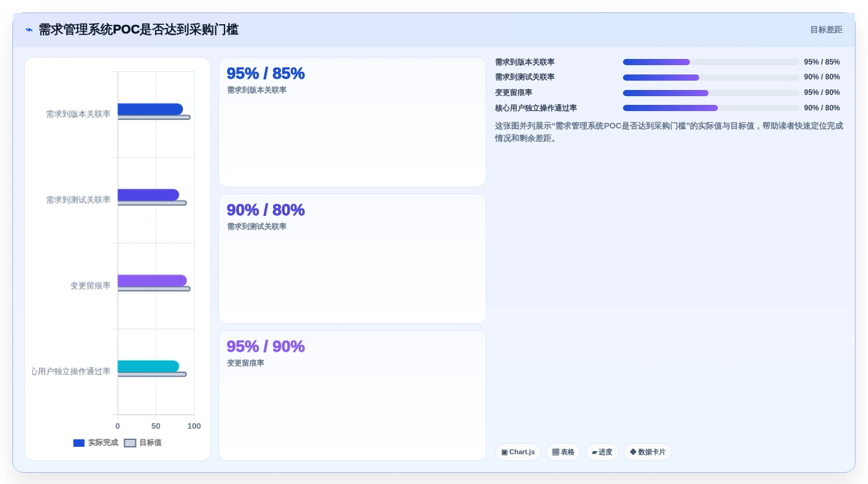The height and width of the screenshot is (484, 868).
Task: Click the 变更留痕率 progress row label
Action: (514, 92)
